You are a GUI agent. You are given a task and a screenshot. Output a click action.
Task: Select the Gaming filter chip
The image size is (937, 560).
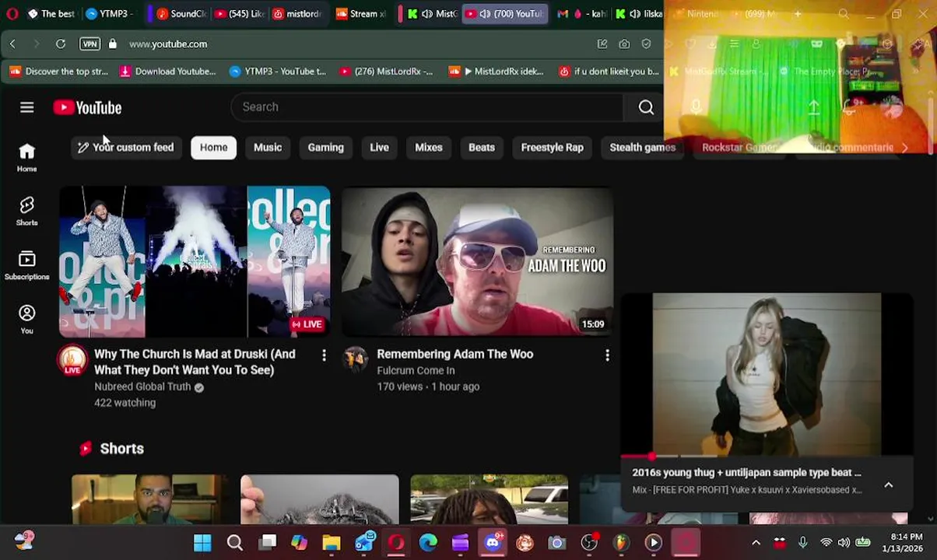point(325,147)
